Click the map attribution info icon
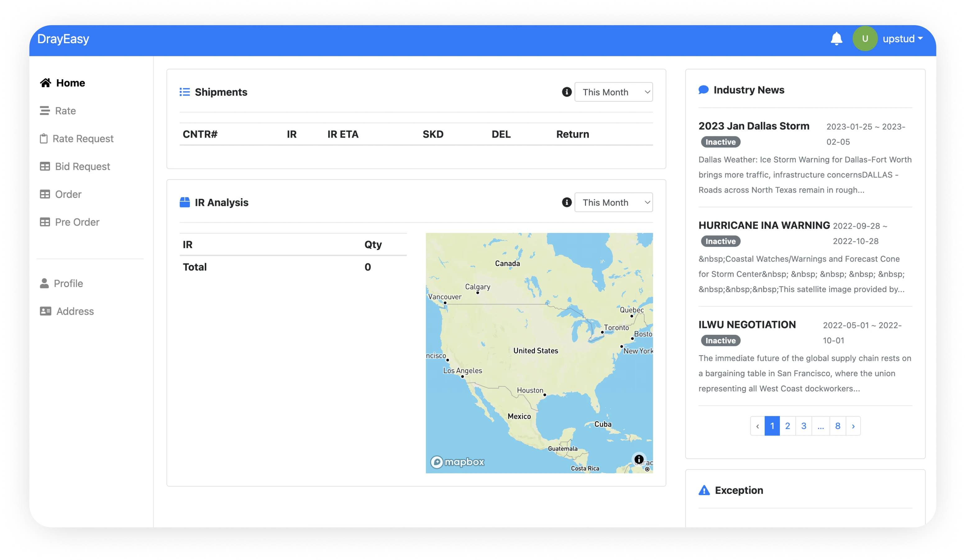This screenshot has width=965, height=560. [639, 459]
